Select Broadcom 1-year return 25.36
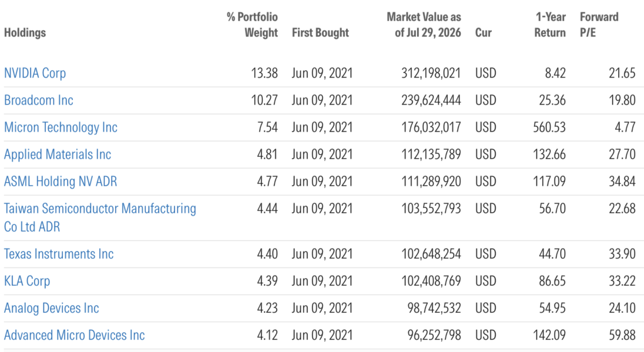This screenshot has height=352, width=644. tap(552, 100)
